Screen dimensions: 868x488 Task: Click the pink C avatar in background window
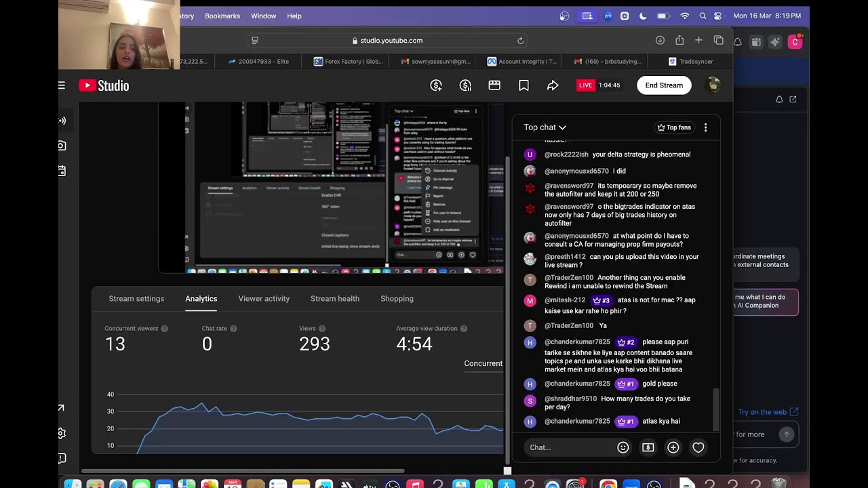point(795,42)
